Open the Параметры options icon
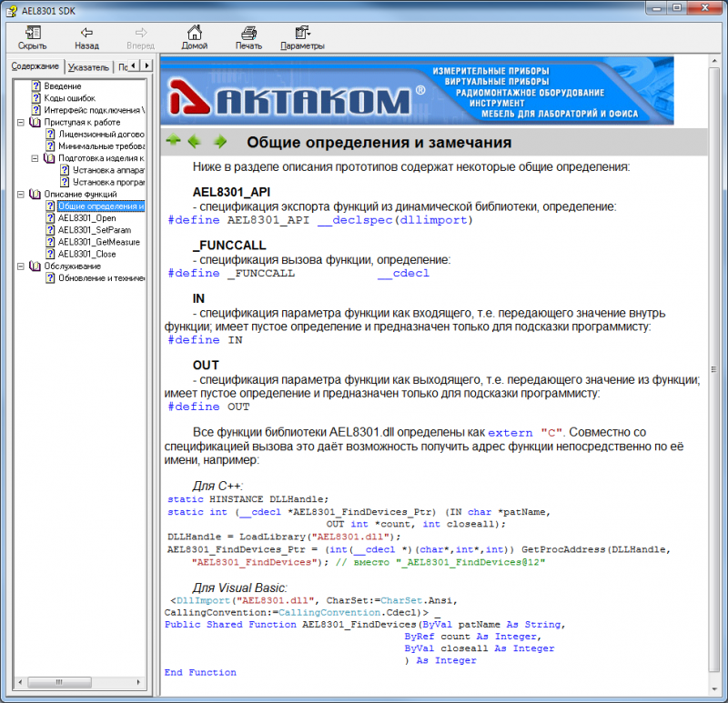Screen dimensions: 728x703 [x=302, y=33]
